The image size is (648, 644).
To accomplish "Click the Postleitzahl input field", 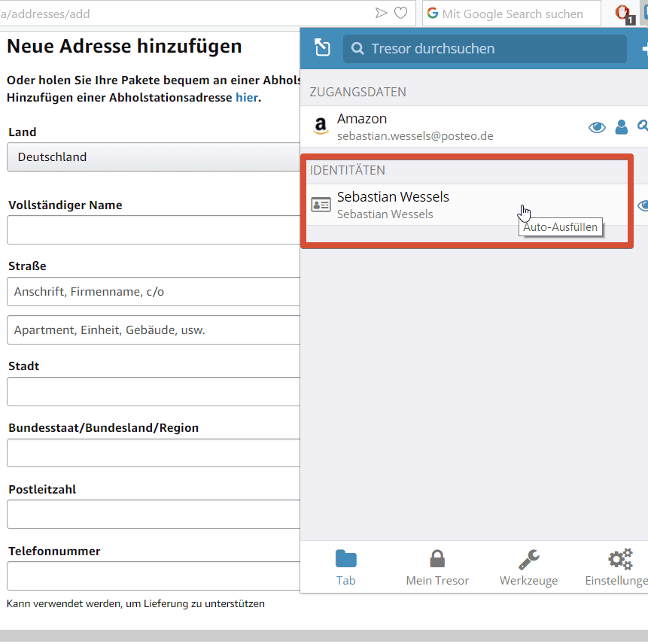I will [154, 515].
